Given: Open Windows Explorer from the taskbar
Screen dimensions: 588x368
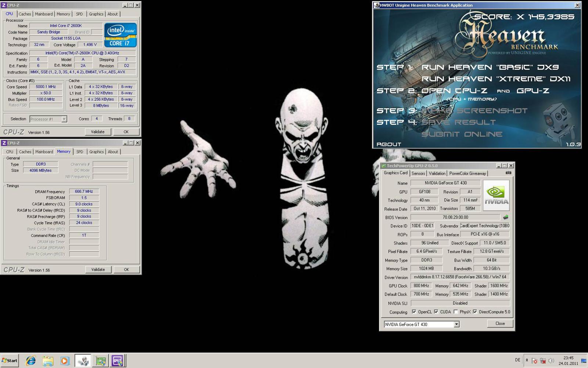Looking at the screenshot, I should [x=48, y=361].
